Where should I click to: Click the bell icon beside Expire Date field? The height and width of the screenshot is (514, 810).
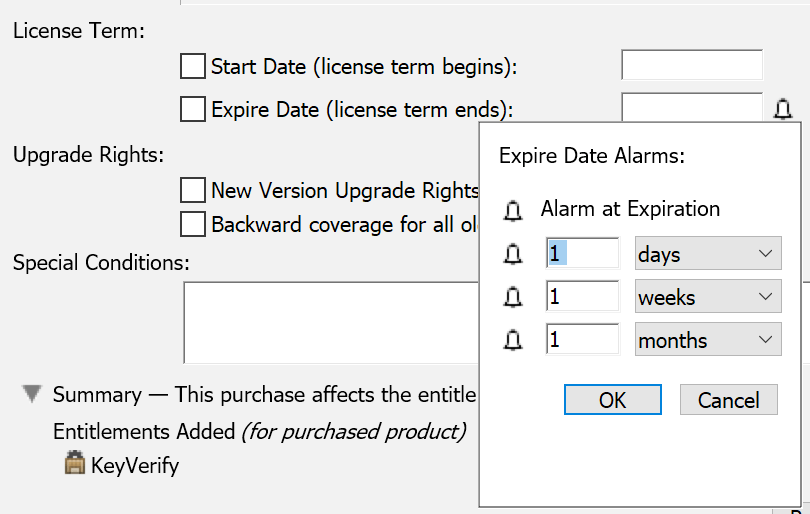[783, 108]
